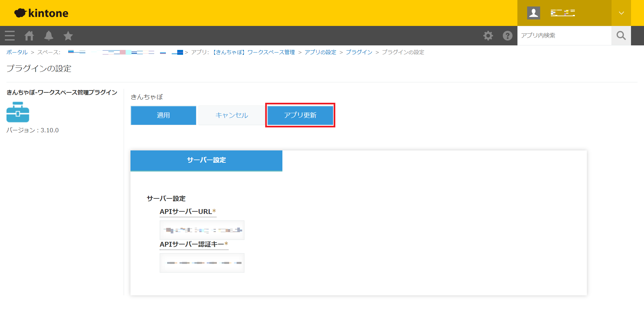The width and height of the screenshot is (644, 319).
Task: Open help question mark icon
Action: pos(507,35)
